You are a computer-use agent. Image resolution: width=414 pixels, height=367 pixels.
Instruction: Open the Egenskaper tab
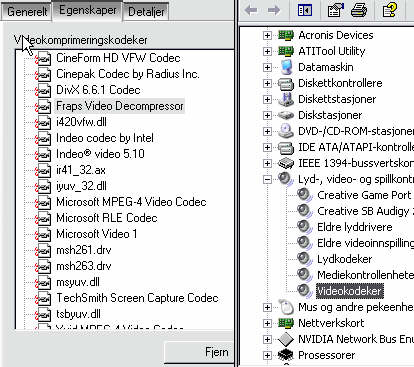(x=88, y=10)
